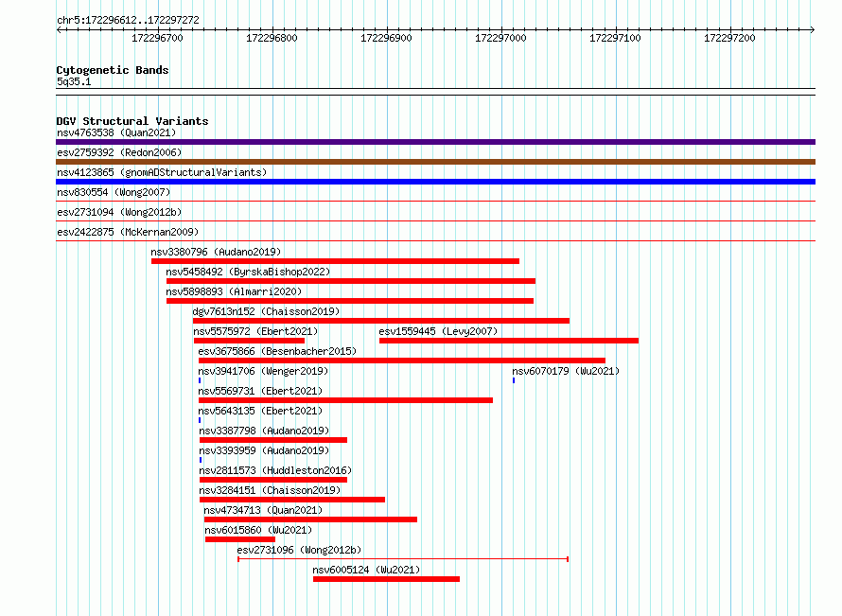Viewport: 842px width, 616px height.
Task: Click the 172297000 ruler position
Action: pos(500,38)
